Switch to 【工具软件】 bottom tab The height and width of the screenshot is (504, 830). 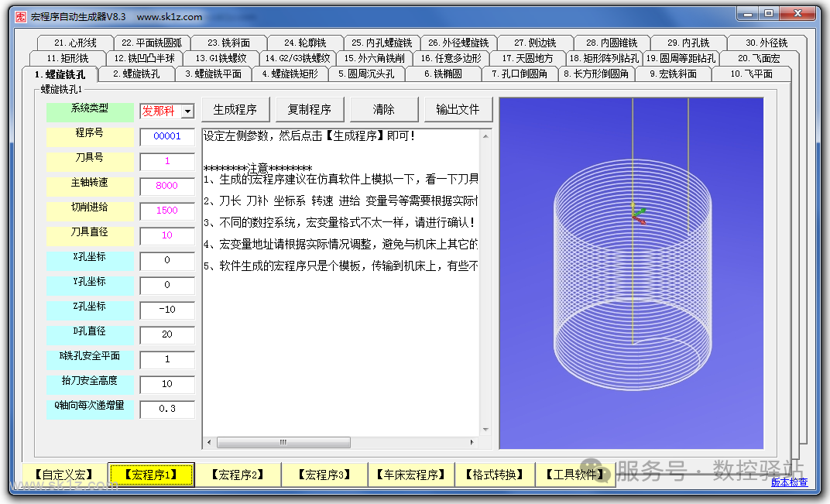pyautogui.click(x=575, y=475)
